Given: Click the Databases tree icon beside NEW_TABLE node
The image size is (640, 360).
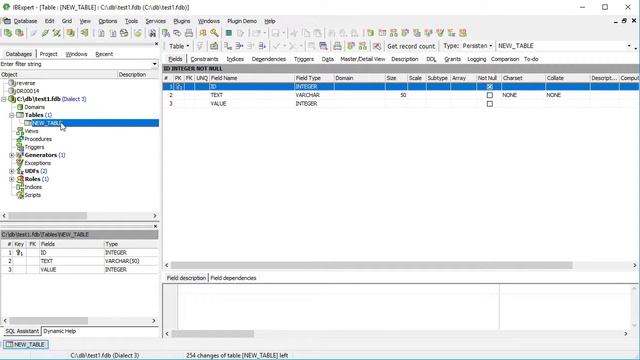Looking at the screenshot, I should (28, 123).
